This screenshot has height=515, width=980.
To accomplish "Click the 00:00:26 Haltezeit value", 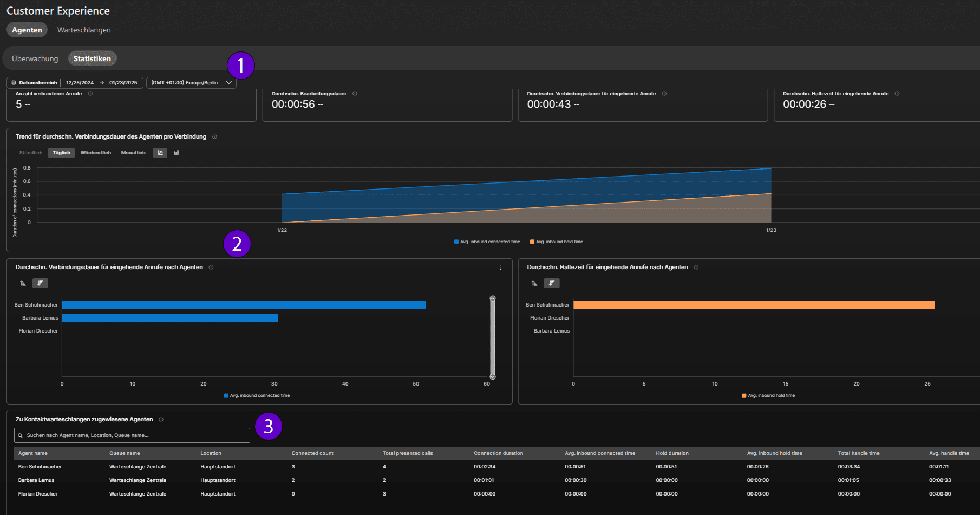I will [805, 105].
